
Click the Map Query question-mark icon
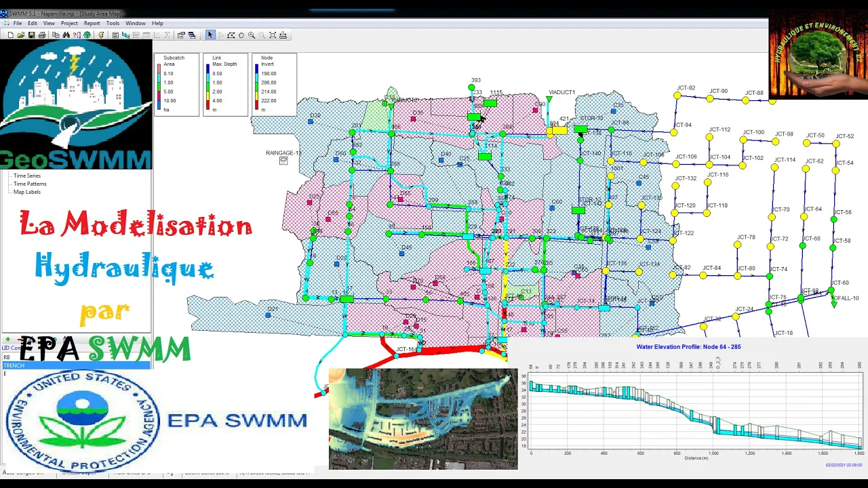pos(77,35)
